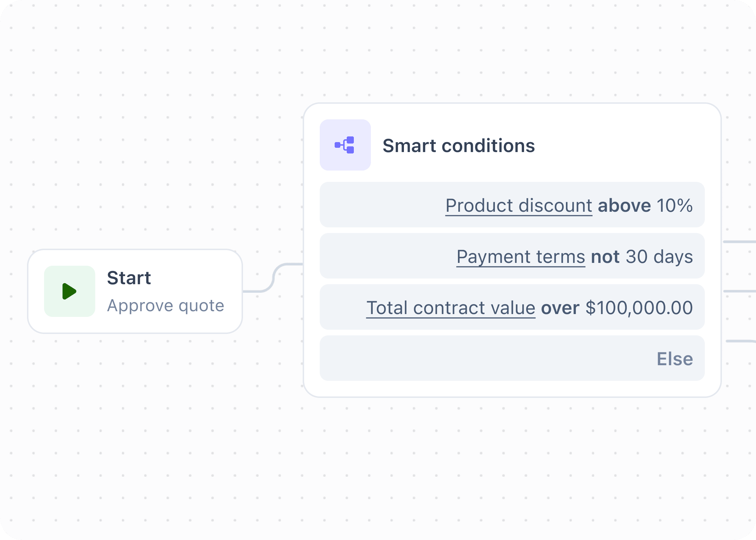The height and width of the screenshot is (540, 756).
Task: Select the 'above' operator in discount condition
Action: point(624,205)
